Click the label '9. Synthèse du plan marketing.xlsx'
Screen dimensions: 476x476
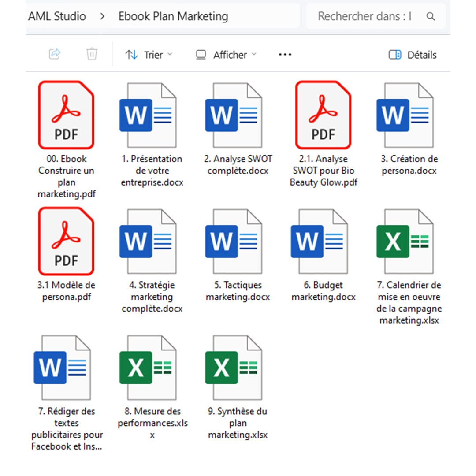click(238, 423)
